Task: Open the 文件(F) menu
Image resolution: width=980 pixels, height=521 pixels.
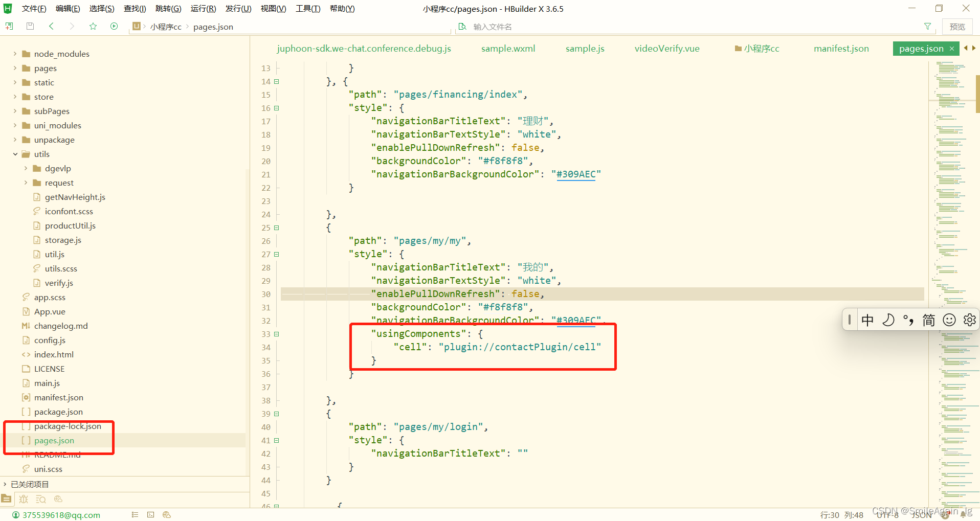Action: [x=34, y=9]
